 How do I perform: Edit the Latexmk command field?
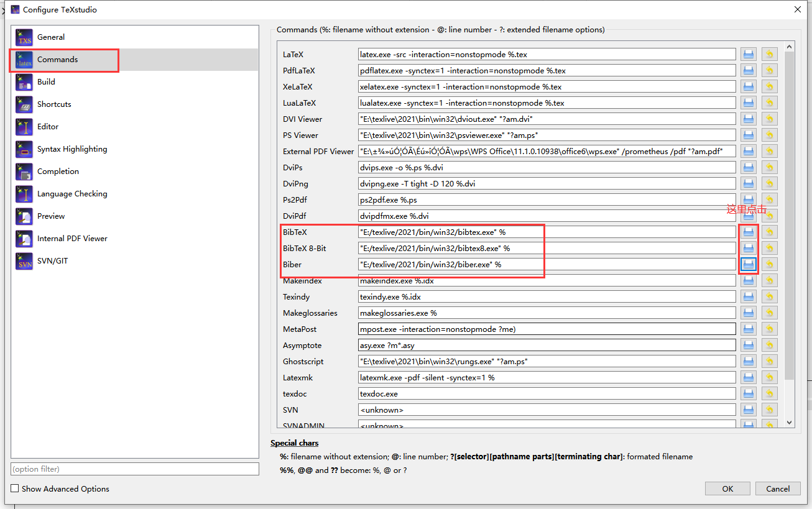(547, 377)
